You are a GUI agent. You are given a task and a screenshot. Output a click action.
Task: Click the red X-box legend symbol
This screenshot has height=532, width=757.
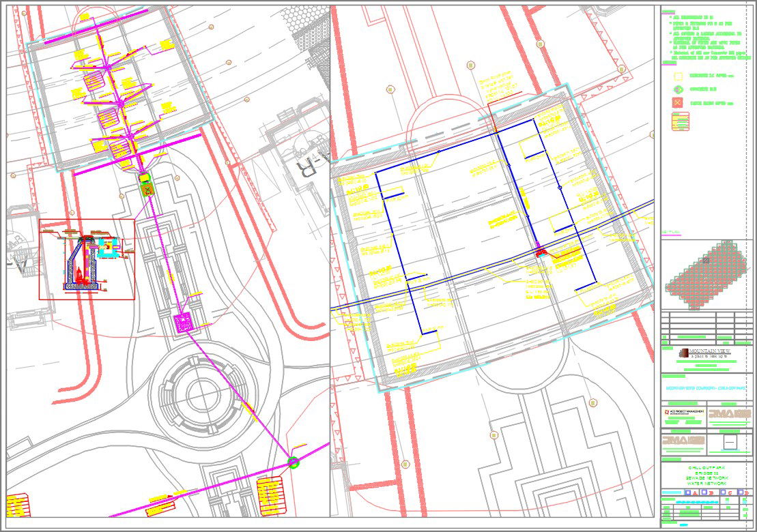pos(678,102)
